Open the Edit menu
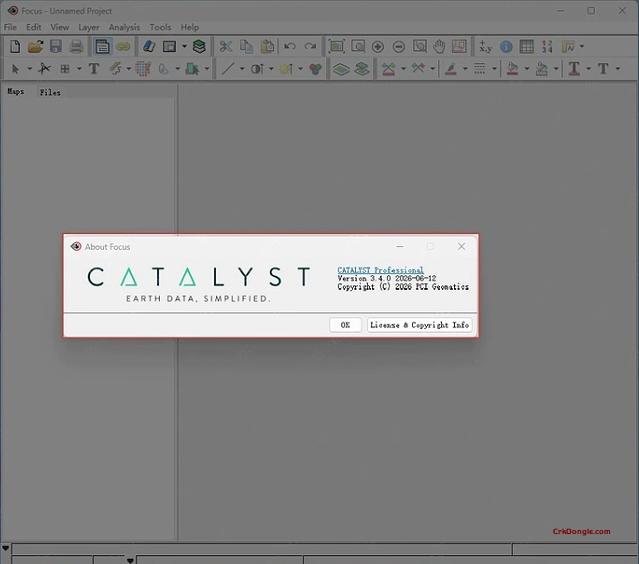The image size is (639, 564). [x=33, y=27]
